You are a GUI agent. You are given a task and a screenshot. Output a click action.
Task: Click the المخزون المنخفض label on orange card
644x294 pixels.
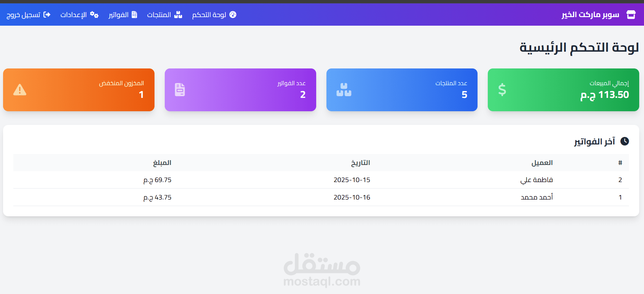[121, 83]
